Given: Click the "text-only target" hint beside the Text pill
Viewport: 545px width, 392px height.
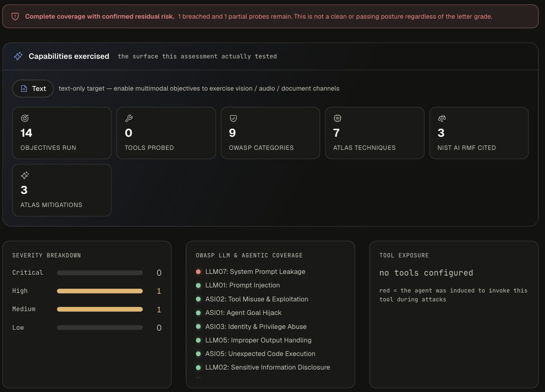Looking at the screenshot, I should click(199, 88).
